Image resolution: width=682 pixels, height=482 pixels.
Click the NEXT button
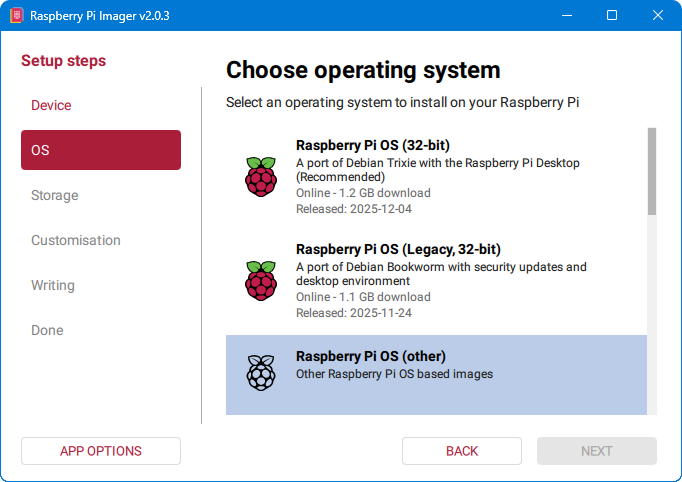(x=596, y=451)
